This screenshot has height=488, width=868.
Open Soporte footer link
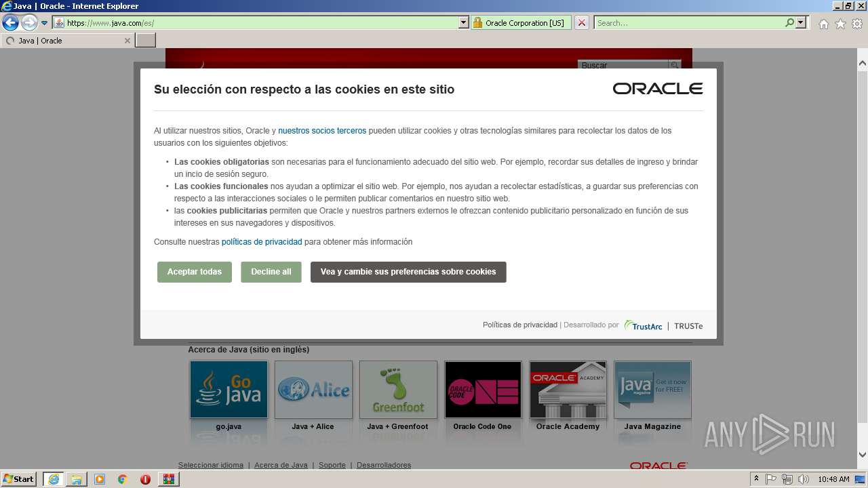click(332, 465)
